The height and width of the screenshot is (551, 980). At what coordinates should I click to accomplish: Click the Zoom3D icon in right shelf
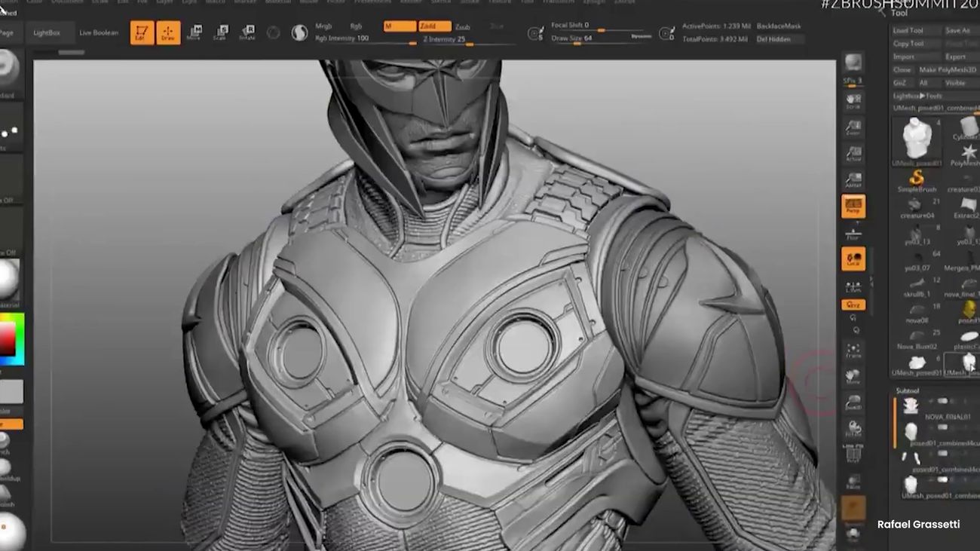853,403
